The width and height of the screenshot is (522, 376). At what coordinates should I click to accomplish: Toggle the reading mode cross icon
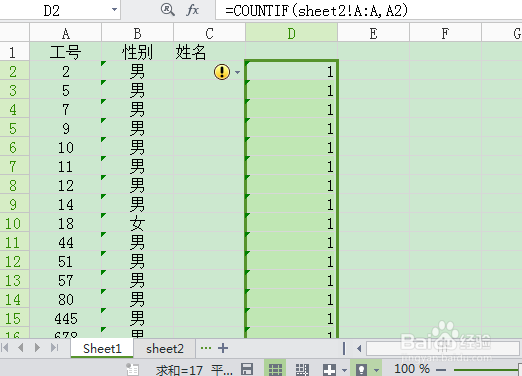(329, 369)
